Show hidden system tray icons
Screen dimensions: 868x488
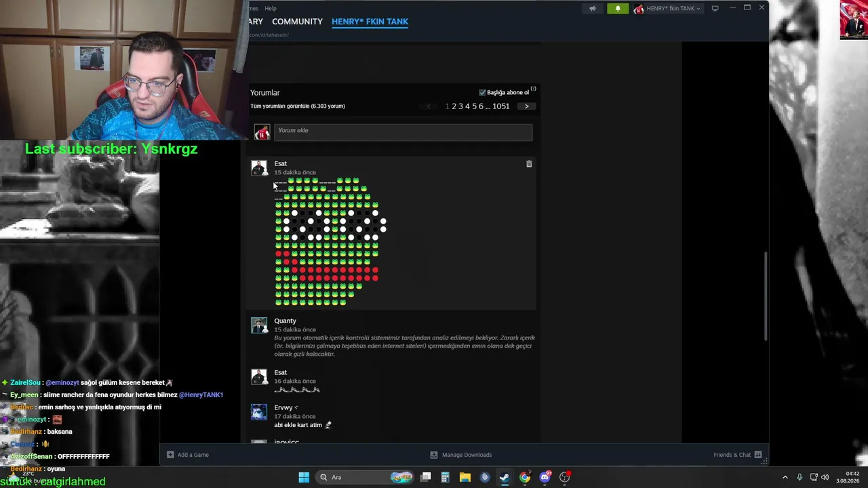pyautogui.click(x=785, y=477)
